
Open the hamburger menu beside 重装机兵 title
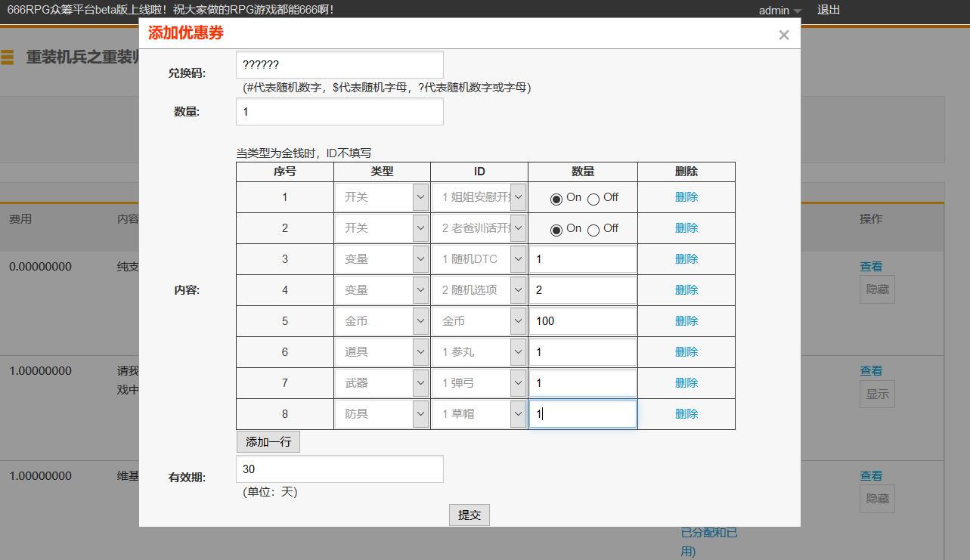(7, 57)
